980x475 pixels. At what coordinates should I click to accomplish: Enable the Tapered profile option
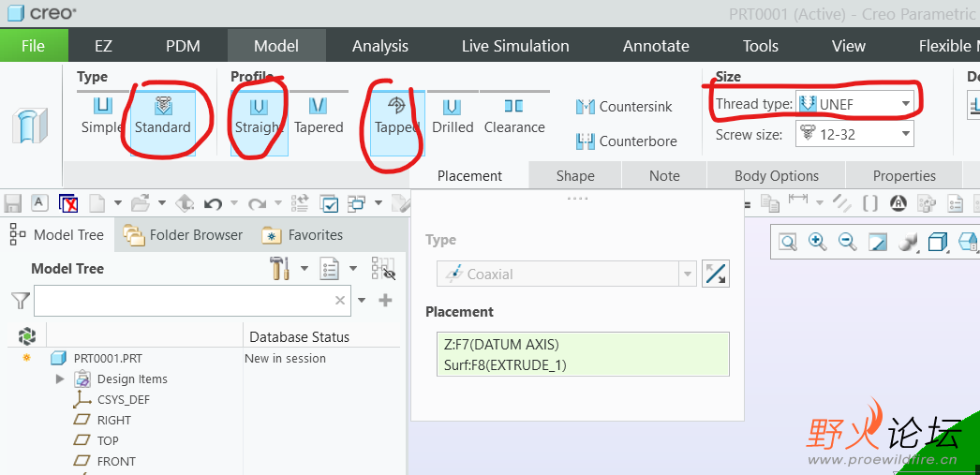point(319,115)
